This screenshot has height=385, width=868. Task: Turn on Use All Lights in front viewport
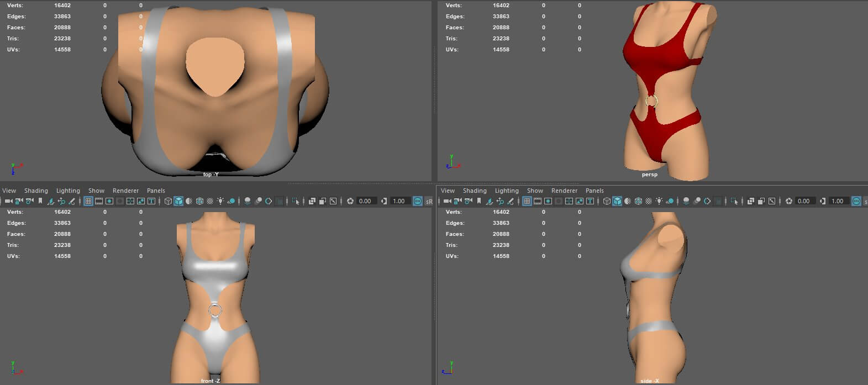point(220,201)
